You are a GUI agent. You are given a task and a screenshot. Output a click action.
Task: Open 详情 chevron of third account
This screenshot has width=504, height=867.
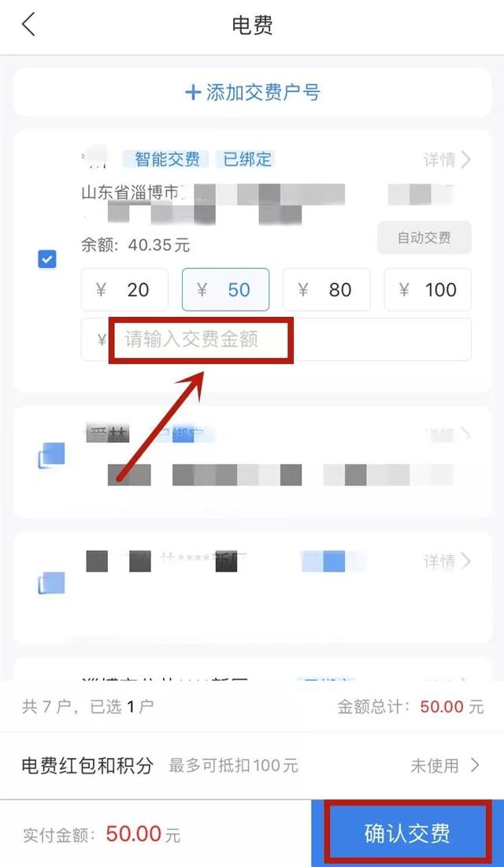[466, 561]
